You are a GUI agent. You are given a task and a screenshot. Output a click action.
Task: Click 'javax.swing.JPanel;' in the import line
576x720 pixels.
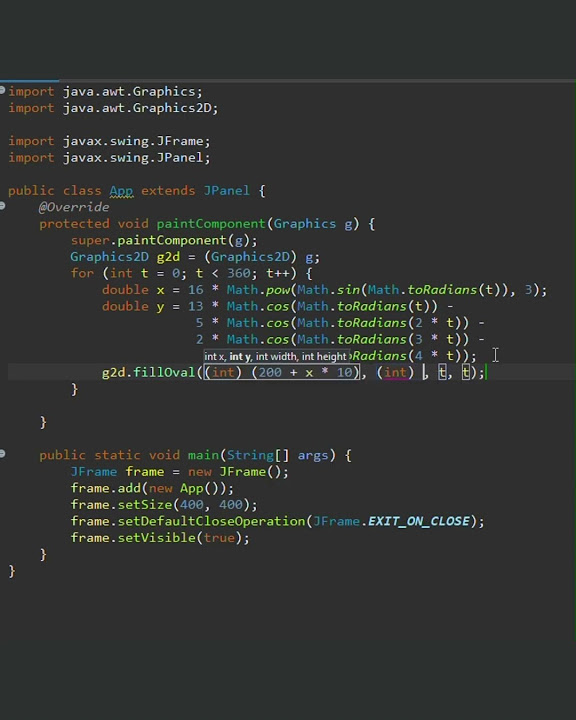click(x=136, y=158)
